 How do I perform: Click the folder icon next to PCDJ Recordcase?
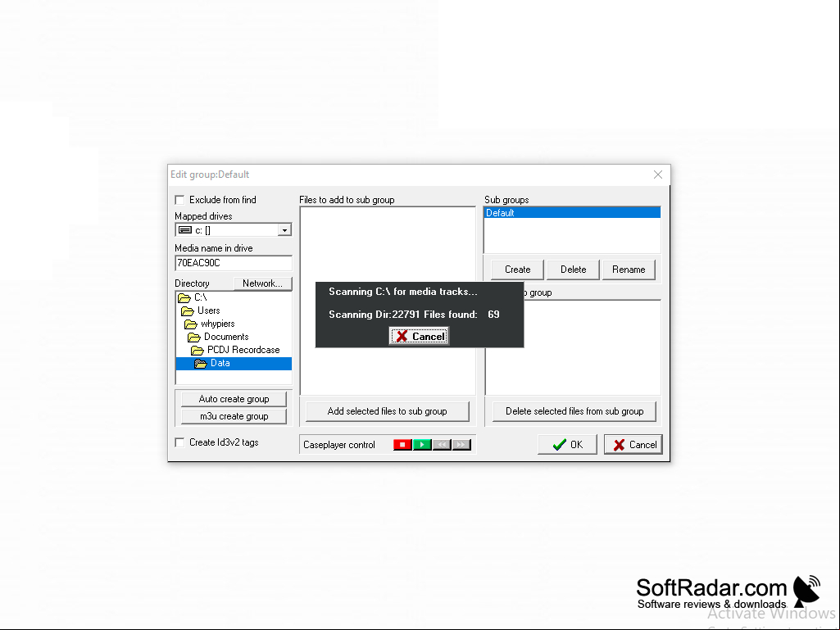coord(198,351)
